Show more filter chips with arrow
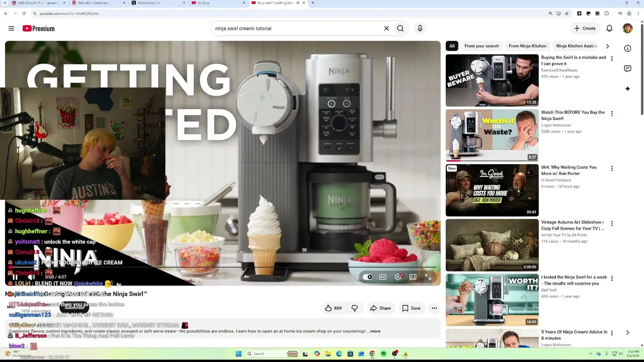 607,46
